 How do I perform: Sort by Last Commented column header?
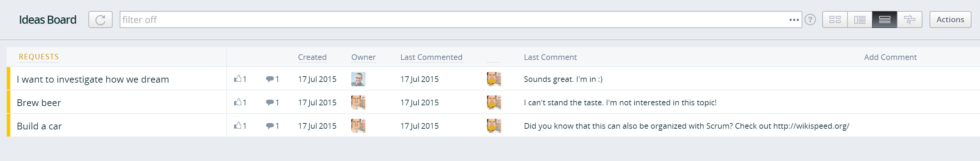[431, 57]
